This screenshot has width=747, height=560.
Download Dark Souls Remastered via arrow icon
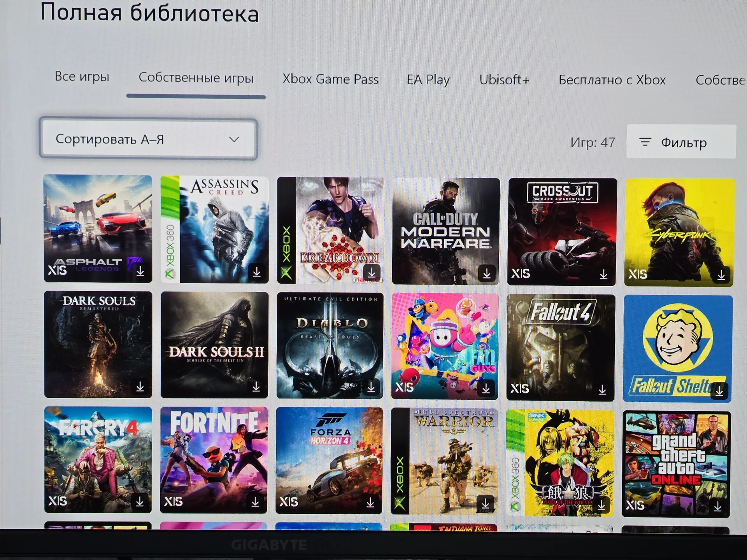pos(140,387)
